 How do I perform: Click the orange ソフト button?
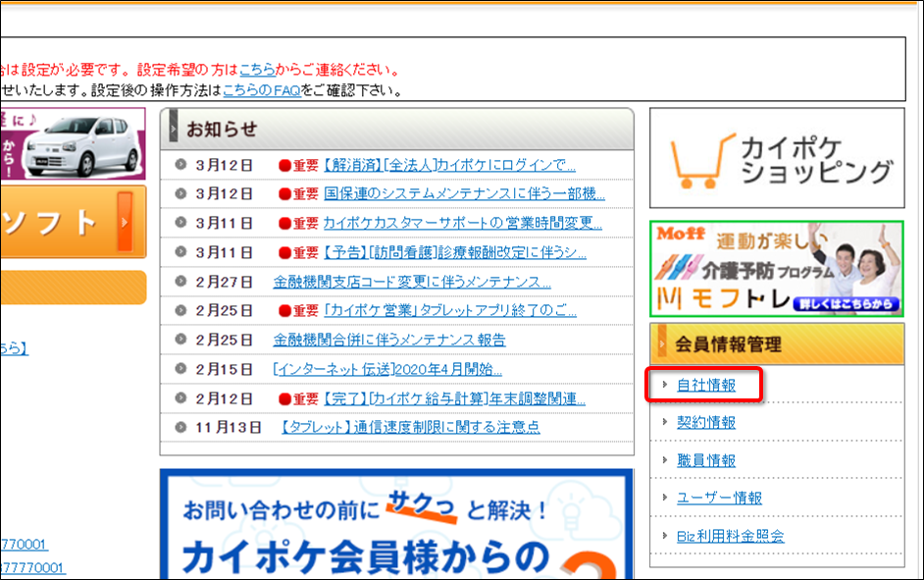point(73,222)
